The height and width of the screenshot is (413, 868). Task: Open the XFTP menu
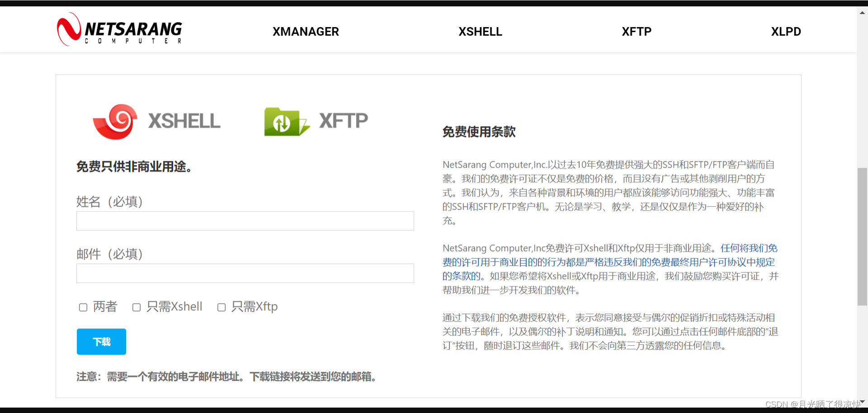click(x=637, y=32)
